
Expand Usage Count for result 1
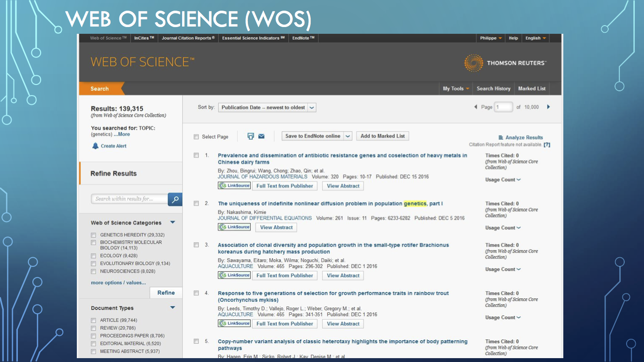pos(503,180)
